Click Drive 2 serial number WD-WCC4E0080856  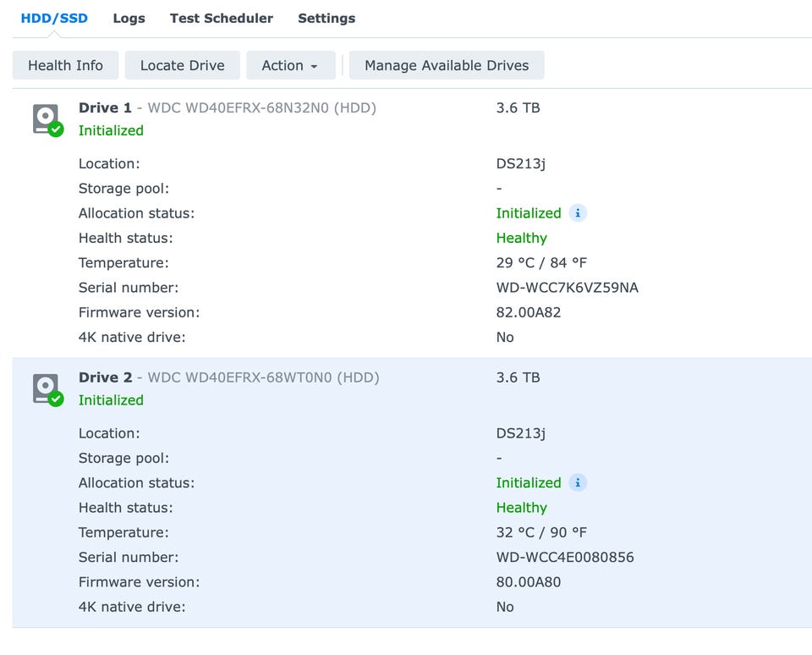tap(564, 557)
